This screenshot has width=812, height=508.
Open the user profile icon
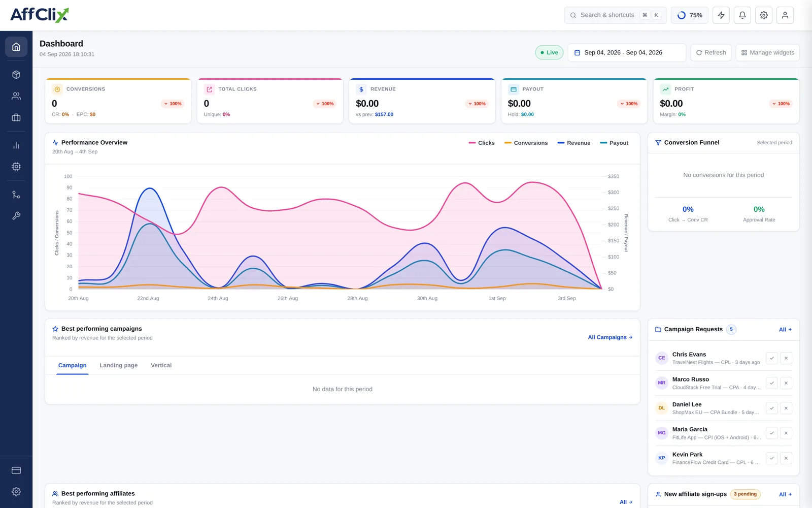point(785,15)
